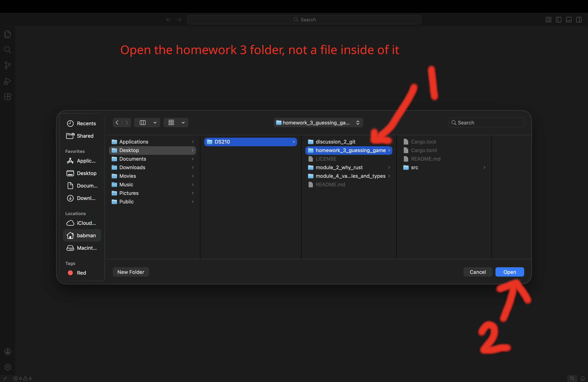
Task: Click the Accounts icon in the activity bar
Action: point(7,351)
